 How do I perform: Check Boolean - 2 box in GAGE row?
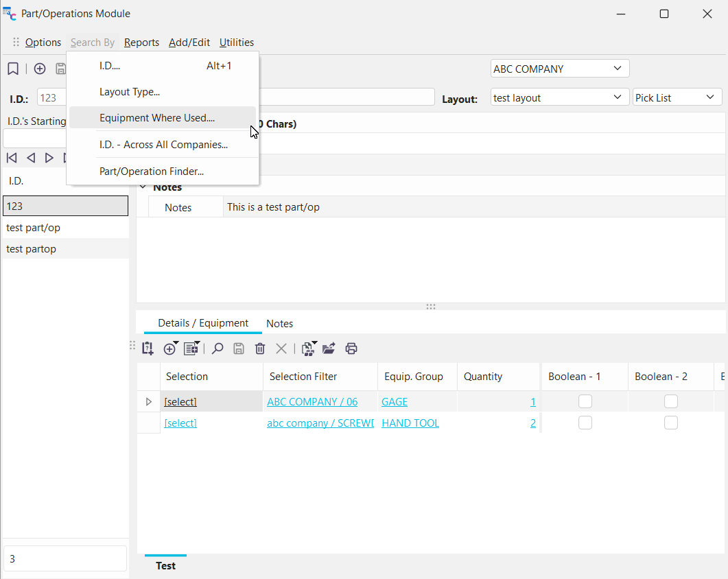(x=670, y=402)
